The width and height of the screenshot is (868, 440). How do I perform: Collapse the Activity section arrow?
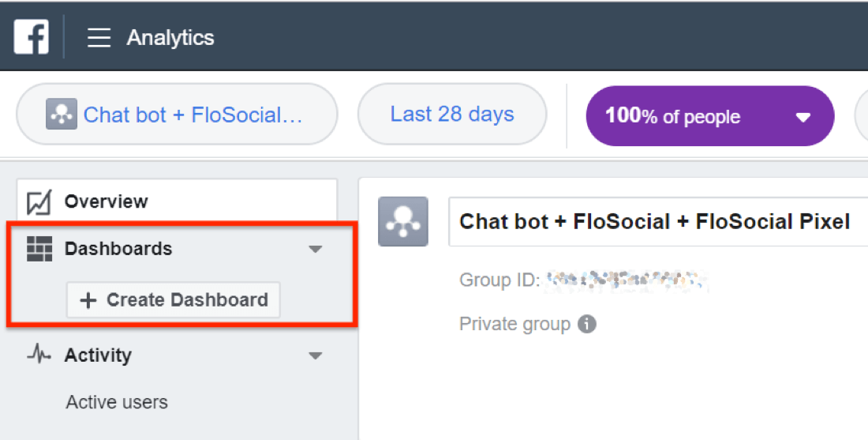tap(316, 355)
